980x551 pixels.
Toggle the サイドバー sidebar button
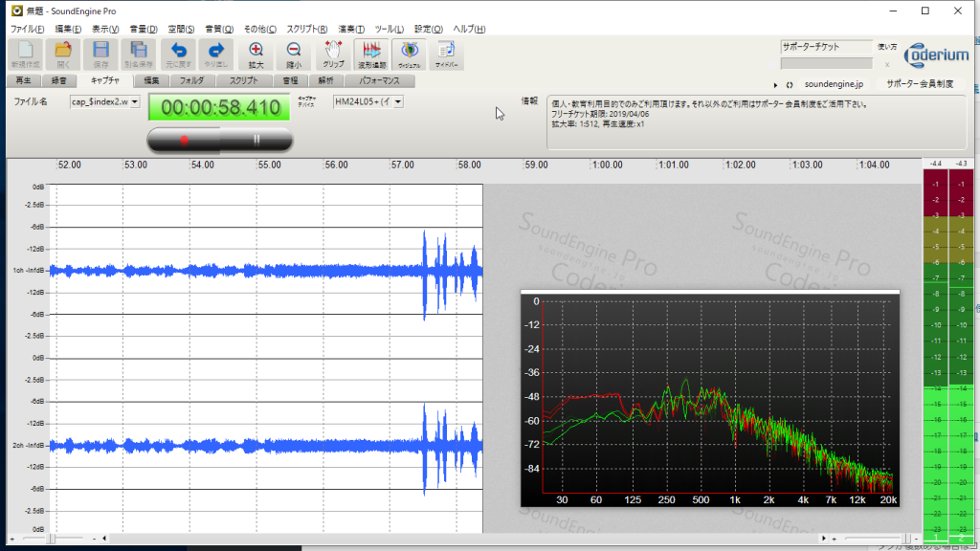pyautogui.click(x=446, y=54)
